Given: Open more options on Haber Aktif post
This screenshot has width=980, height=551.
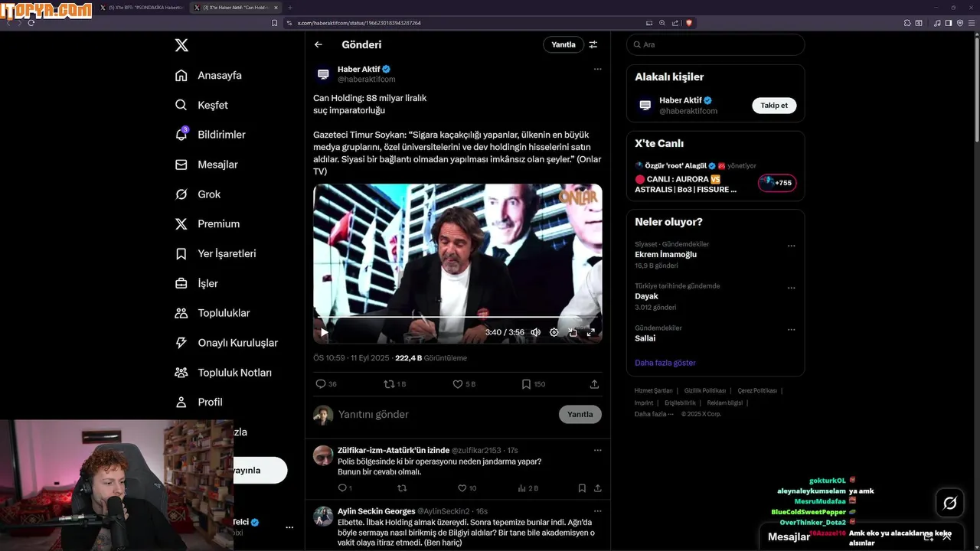Looking at the screenshot, I should [x=597, y=69].
